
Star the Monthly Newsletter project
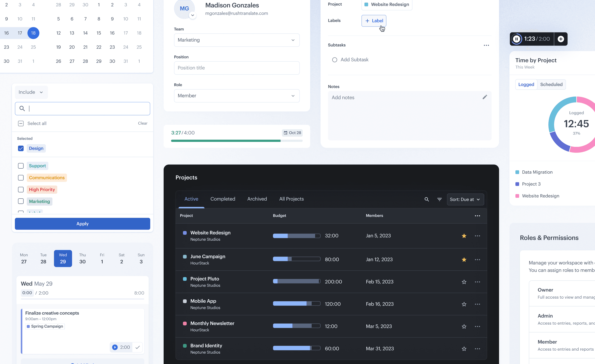(464, 327)
